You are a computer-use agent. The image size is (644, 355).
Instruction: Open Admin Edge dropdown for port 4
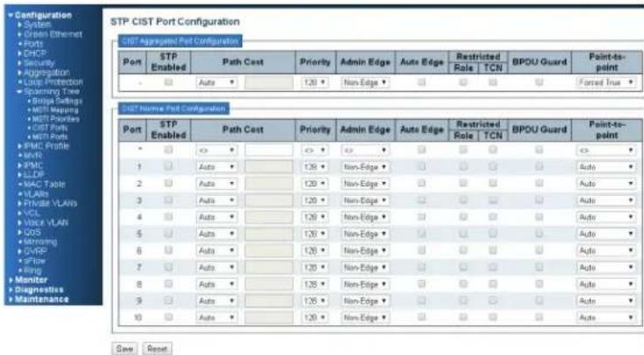point(364,217)
